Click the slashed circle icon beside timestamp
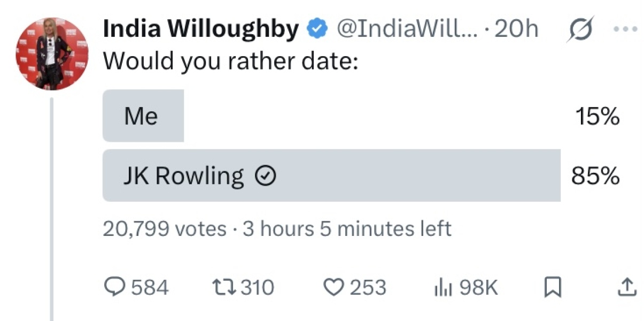This screenshot has height=321, width=644. [x=581, y=29]
